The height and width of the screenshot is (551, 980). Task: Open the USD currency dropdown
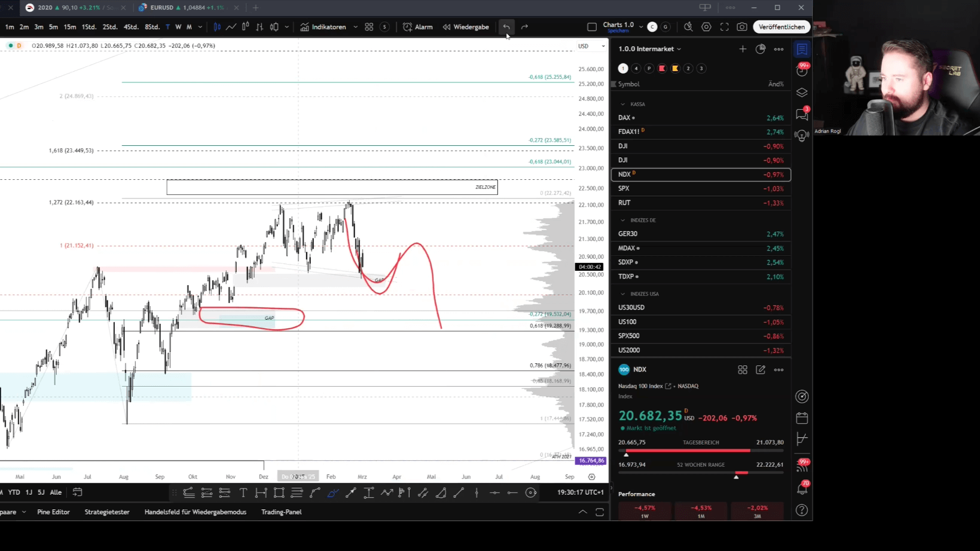[x=591, y=46]
